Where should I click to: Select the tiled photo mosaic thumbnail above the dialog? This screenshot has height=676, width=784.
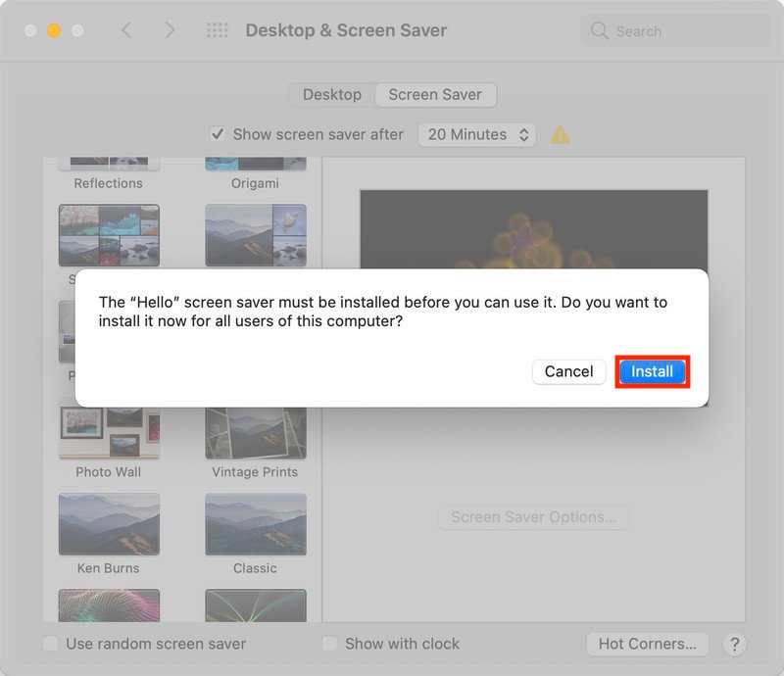click(x=109, y=235)
